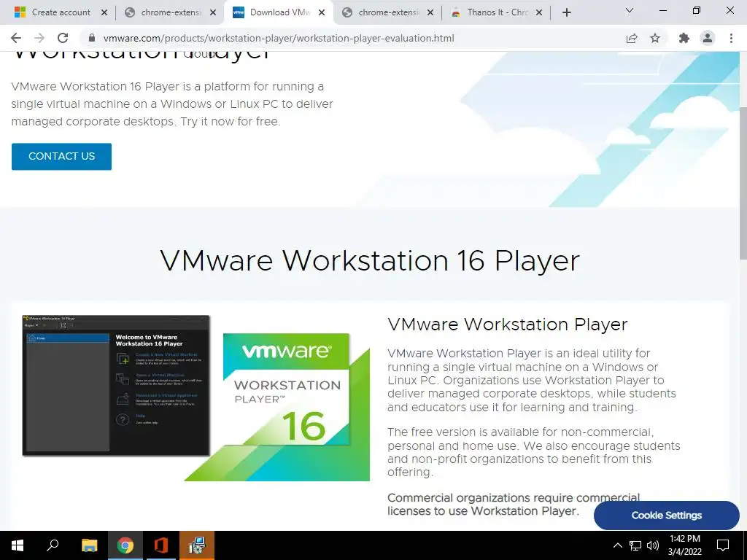Screen dimensions: 747x560
Task: Launch Microsoft Office from the taskbar
Action: pyautogui.click(x=161, y=545)
